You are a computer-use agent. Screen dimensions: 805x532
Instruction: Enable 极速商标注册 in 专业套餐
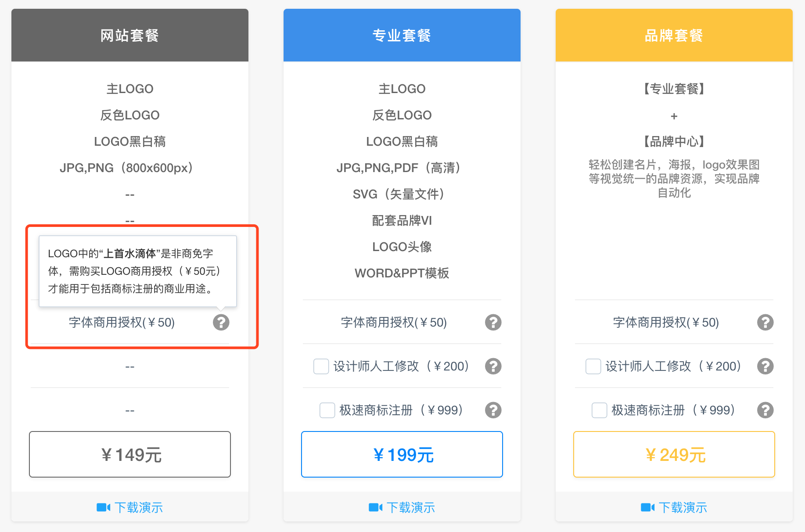point(327,410)
